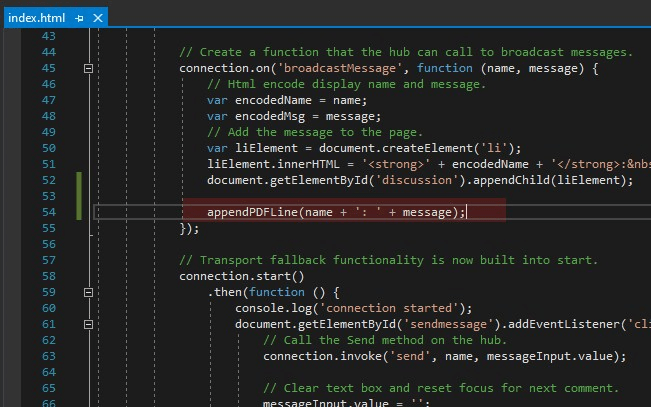Click the encodedMsg variable declaration on line 48
Image resolution: width=651 pixels, height=407 pixels.
294,116
